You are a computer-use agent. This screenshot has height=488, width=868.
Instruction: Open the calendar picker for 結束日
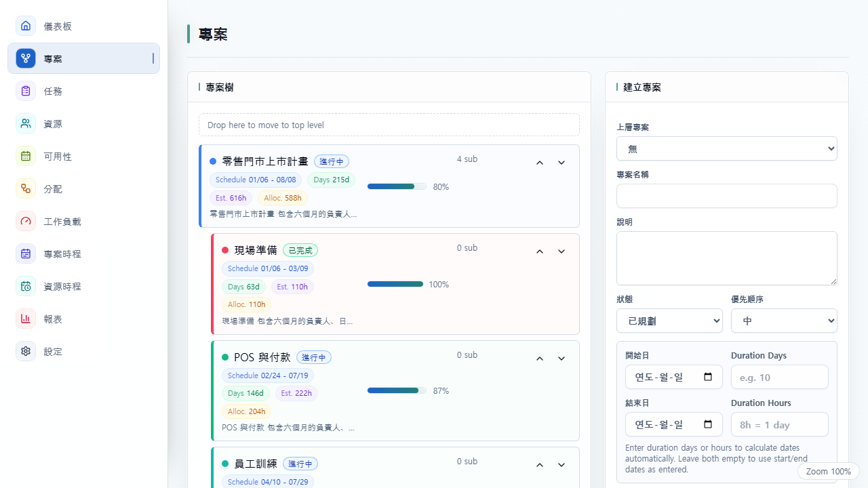coord(708,424)
